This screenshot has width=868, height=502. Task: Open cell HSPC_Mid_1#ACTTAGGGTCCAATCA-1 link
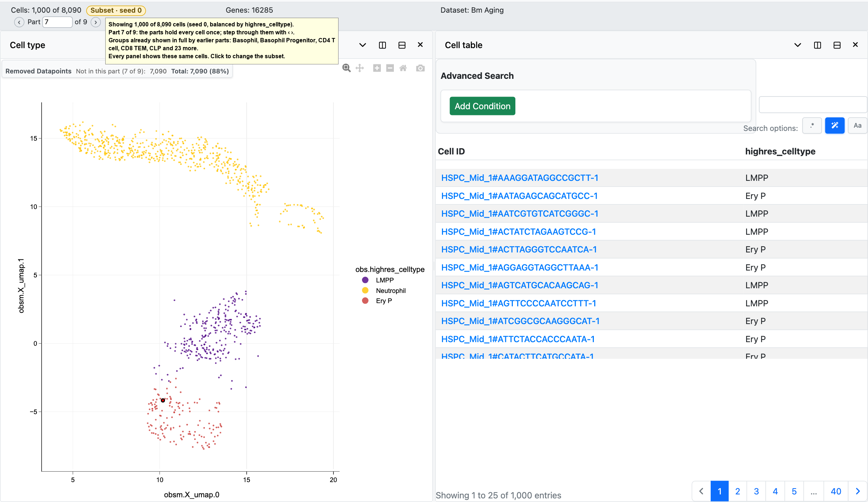pyautogui.click(x=519, y=250)
